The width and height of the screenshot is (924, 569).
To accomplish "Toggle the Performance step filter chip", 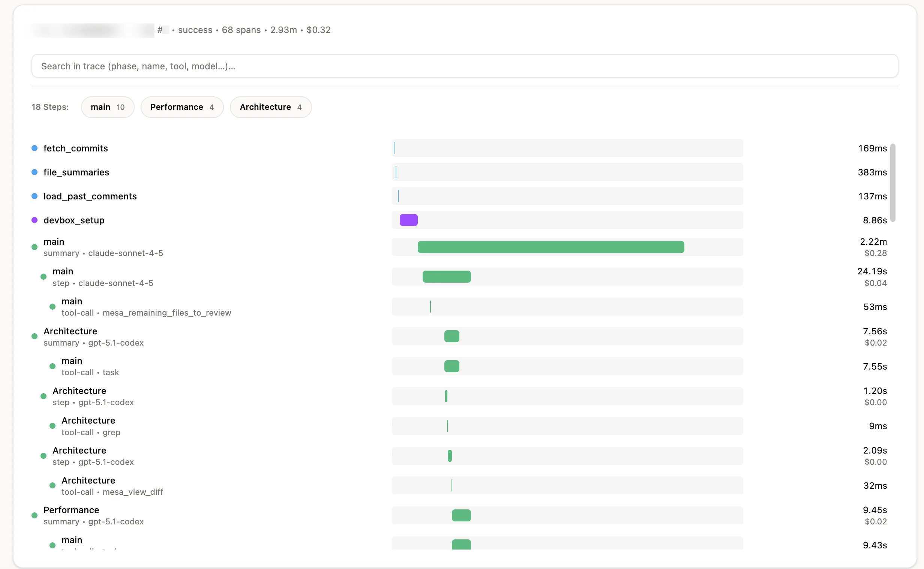I will tap(182, 107).
